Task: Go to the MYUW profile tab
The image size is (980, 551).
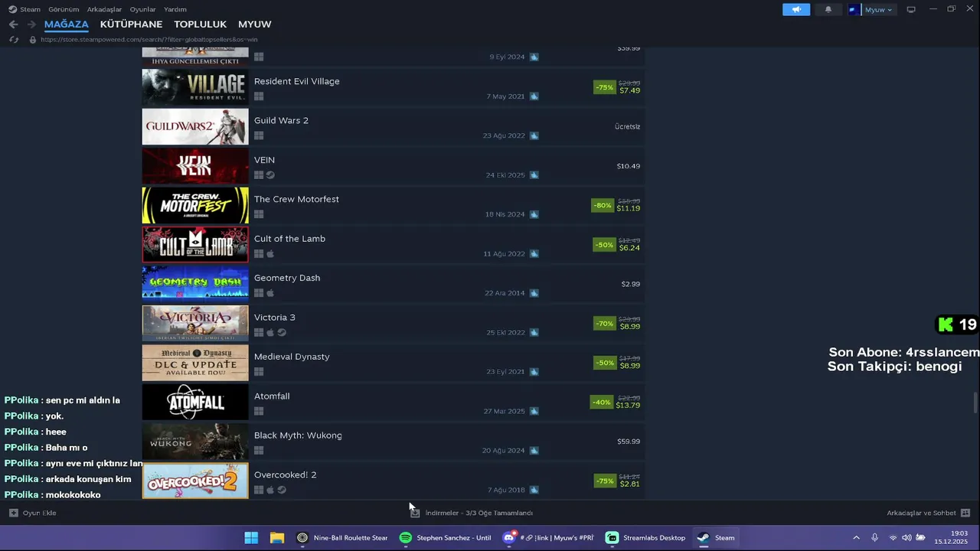Action: pos(255,24)
